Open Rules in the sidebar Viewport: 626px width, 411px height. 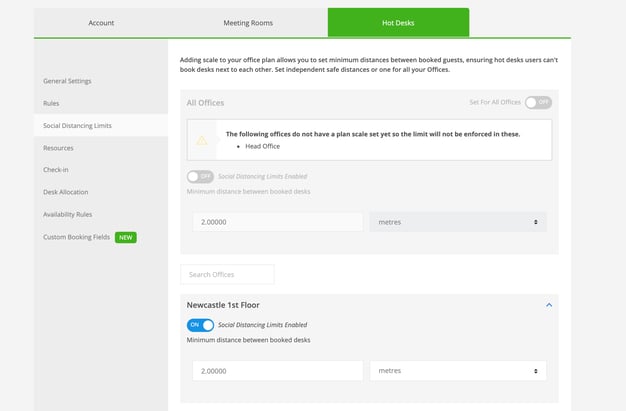click(52, 103)
